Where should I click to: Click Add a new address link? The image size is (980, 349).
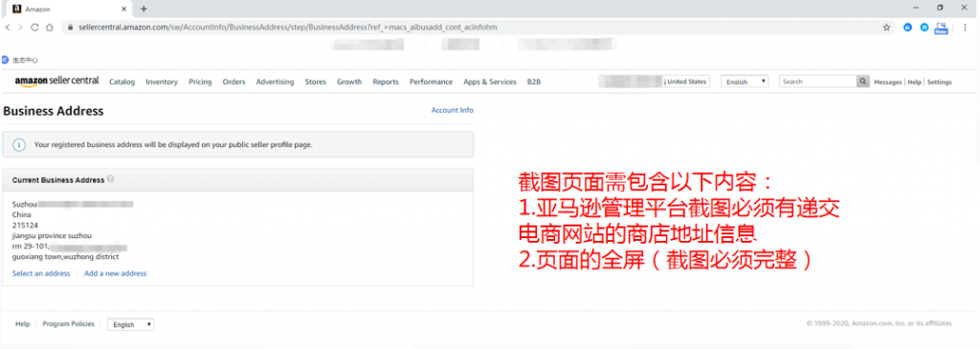tap(116, 273)
